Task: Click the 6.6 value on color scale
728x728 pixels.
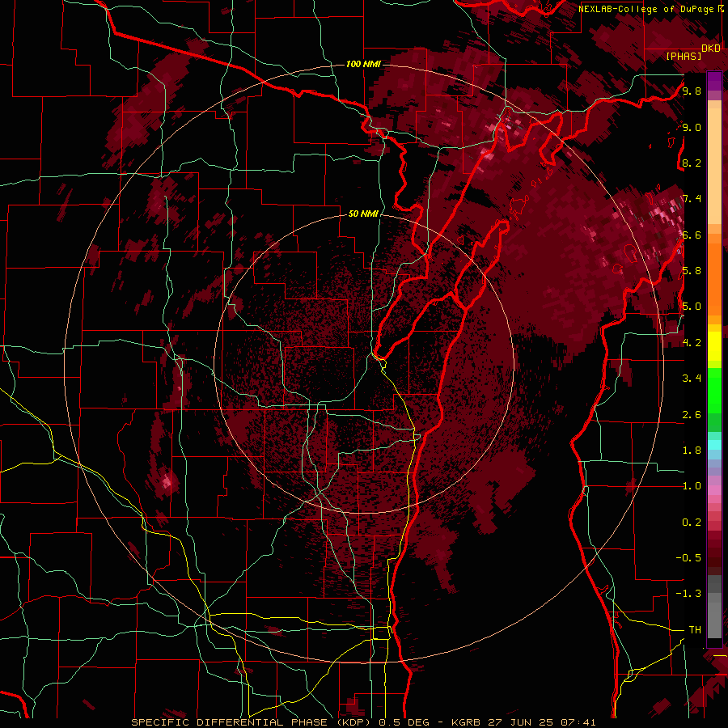Action: tap(692, 235)
